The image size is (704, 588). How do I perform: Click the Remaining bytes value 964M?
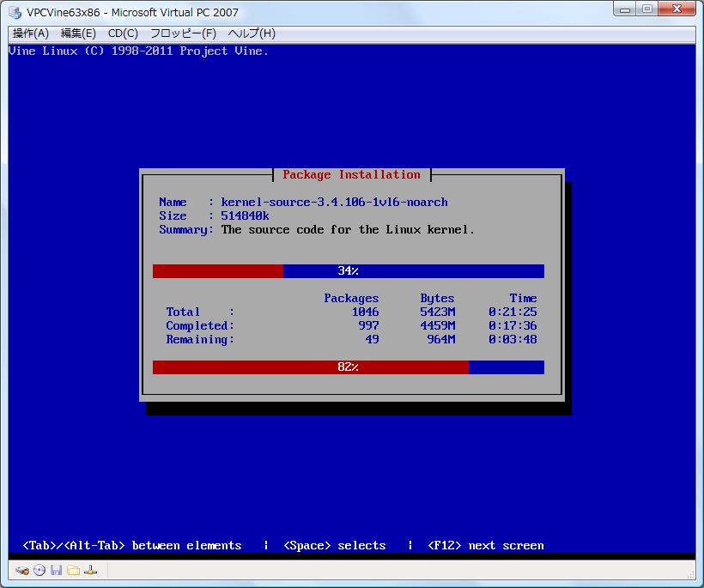[441, 340]
